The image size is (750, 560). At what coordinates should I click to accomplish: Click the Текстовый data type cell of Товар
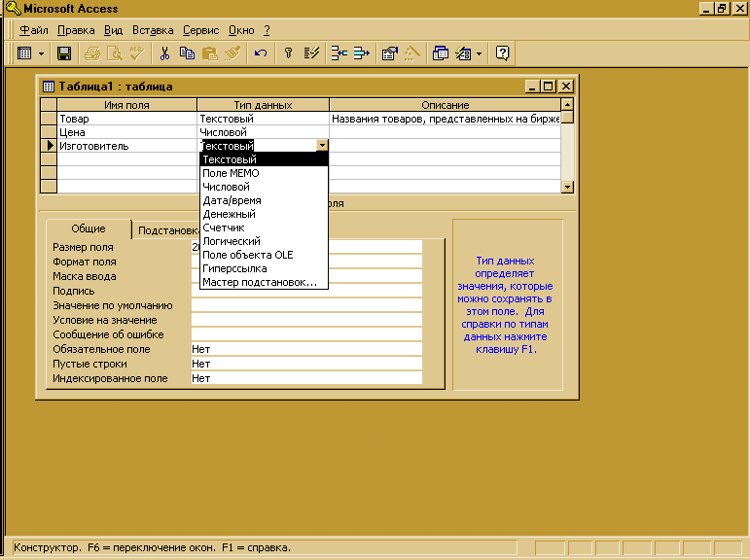tap(263, 119)
